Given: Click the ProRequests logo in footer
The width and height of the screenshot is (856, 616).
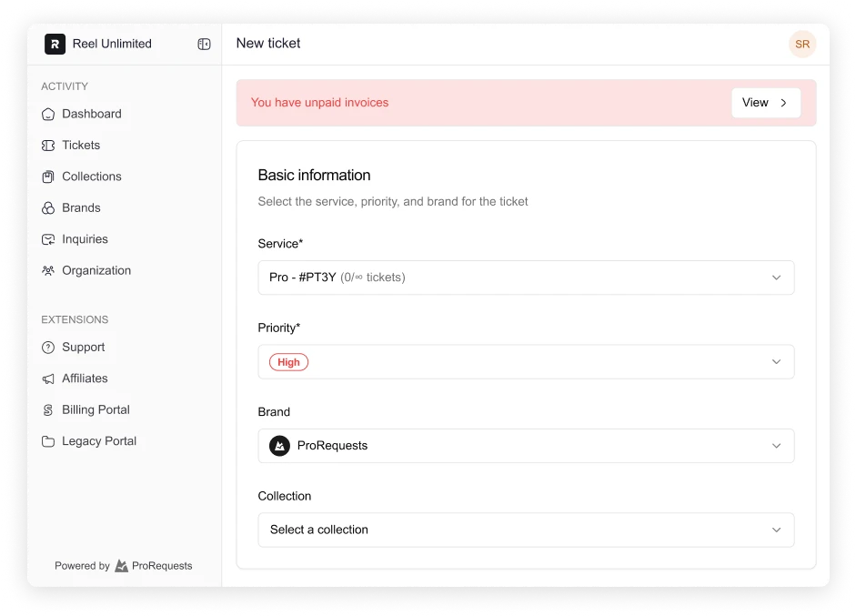Looking at the screenshot, I should click(x=121, y=566).
